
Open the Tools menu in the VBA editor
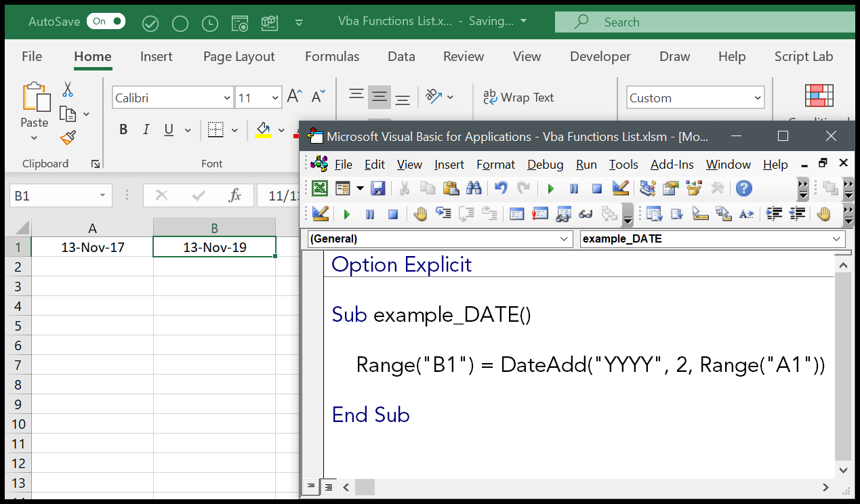(623, 164)
